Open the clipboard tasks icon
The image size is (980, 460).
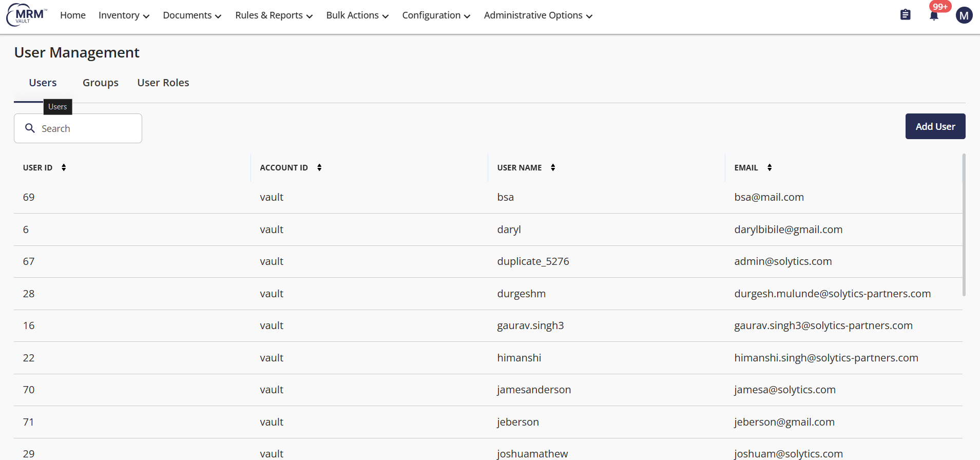pos(906,15)
